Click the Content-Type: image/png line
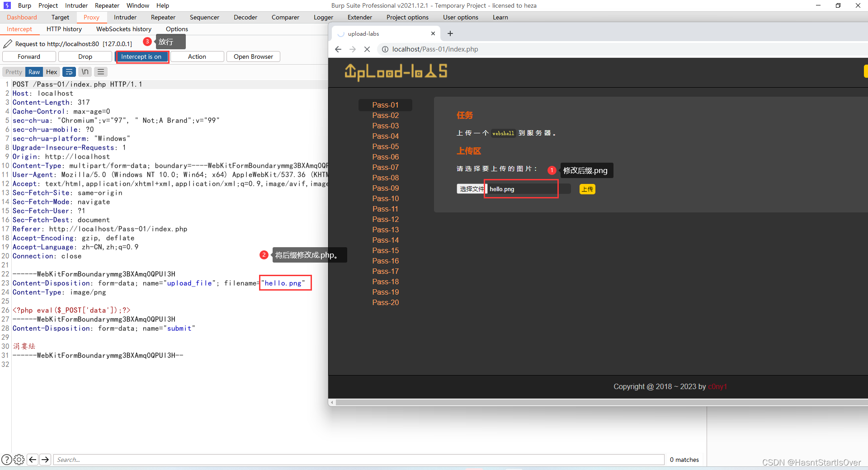The width and height of the screenshot is (868, 470). (x=59, y=292)
